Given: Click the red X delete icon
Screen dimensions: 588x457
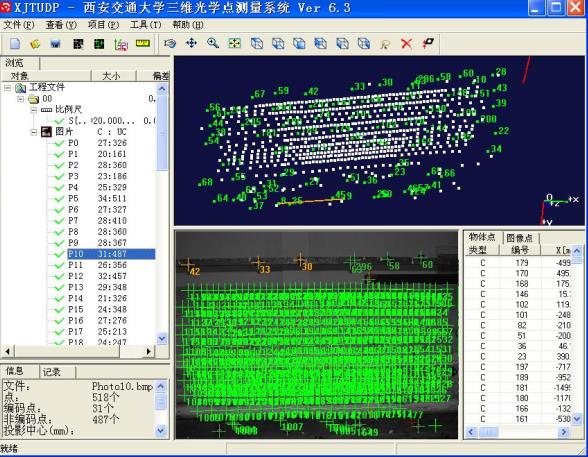Looking at the screenshot, I should point(406,44).
